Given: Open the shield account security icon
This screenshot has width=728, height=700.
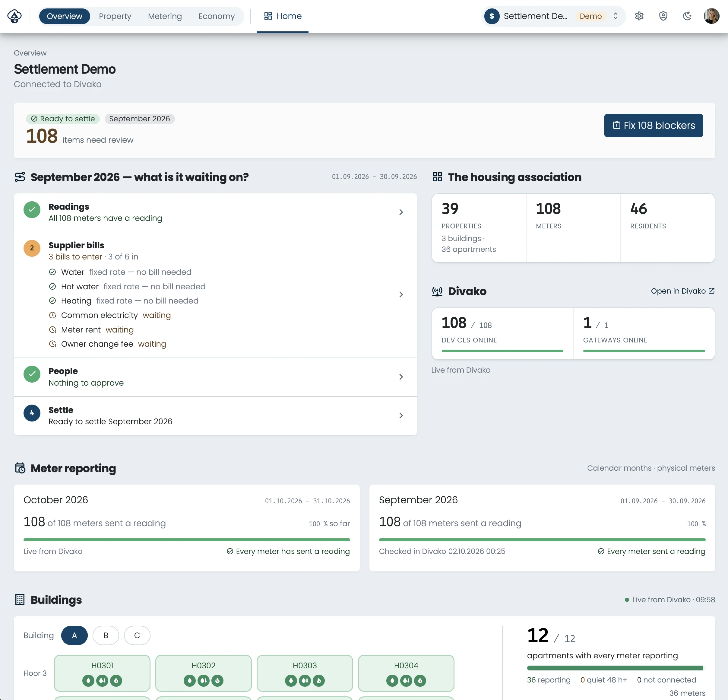Looking at the screenshot, I should (x=663, y=16).
